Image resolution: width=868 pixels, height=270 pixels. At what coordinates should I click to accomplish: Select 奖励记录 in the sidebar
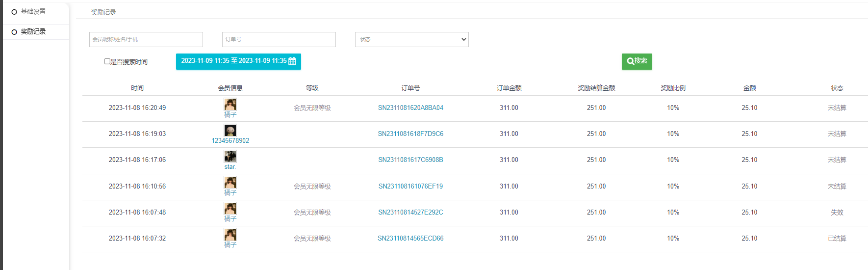[x=33, y=32]
